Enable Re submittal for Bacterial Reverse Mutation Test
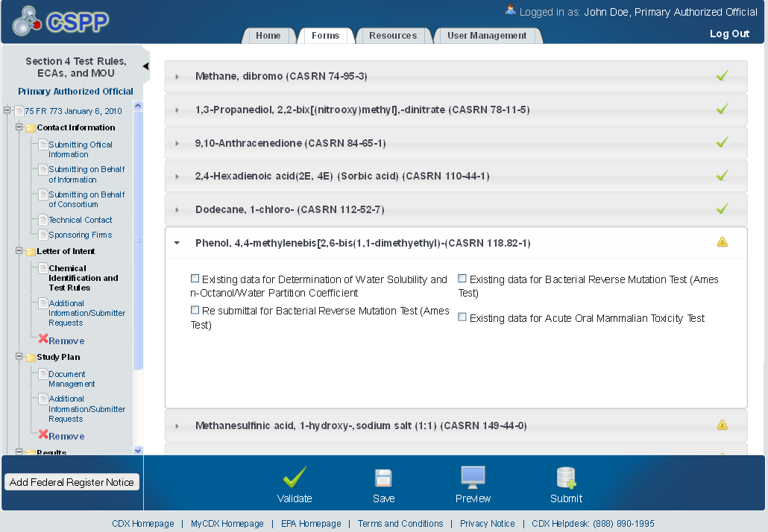The image size is (768, 532). point(195,310)
